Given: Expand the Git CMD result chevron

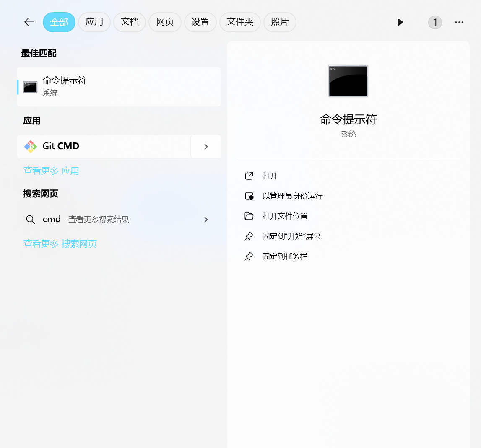Looking at the screenshot, I should point(206,147).
